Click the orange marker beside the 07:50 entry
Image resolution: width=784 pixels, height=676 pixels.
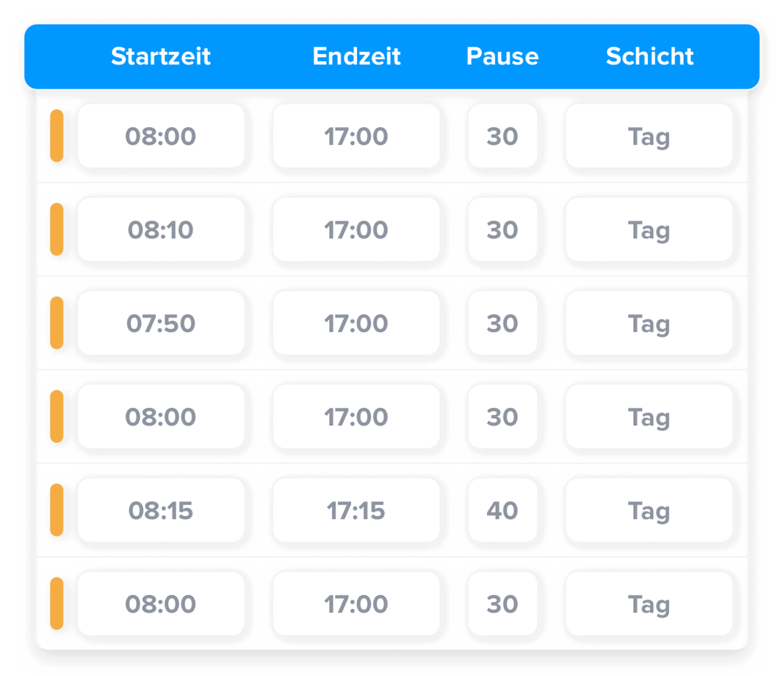pos(59,323)
